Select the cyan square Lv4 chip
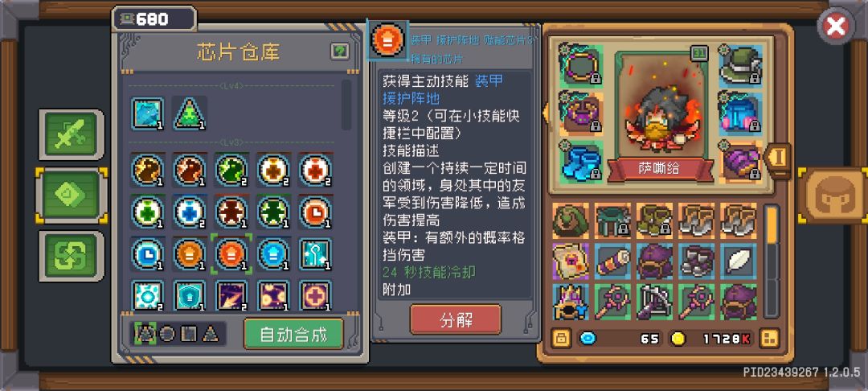This screenshot has width=868, height=391. (148, 113)
